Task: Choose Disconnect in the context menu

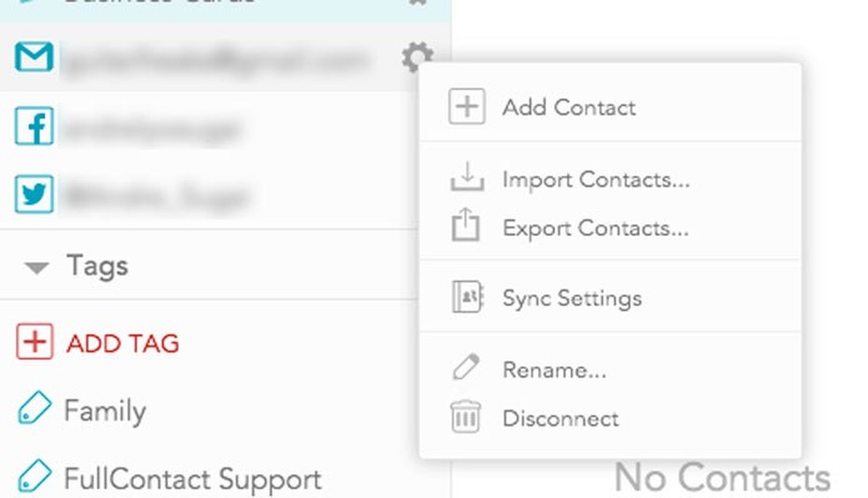Action: click(560, 418)
